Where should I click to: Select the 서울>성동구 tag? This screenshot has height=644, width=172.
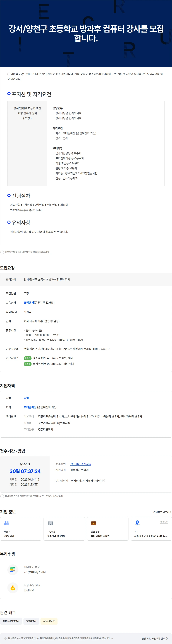point(49,621)
